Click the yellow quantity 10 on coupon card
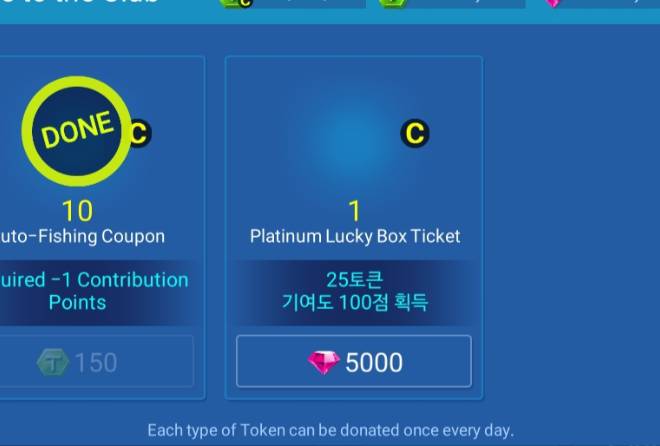This screenshot has width=660, height=446. click(x=77, y=211)
